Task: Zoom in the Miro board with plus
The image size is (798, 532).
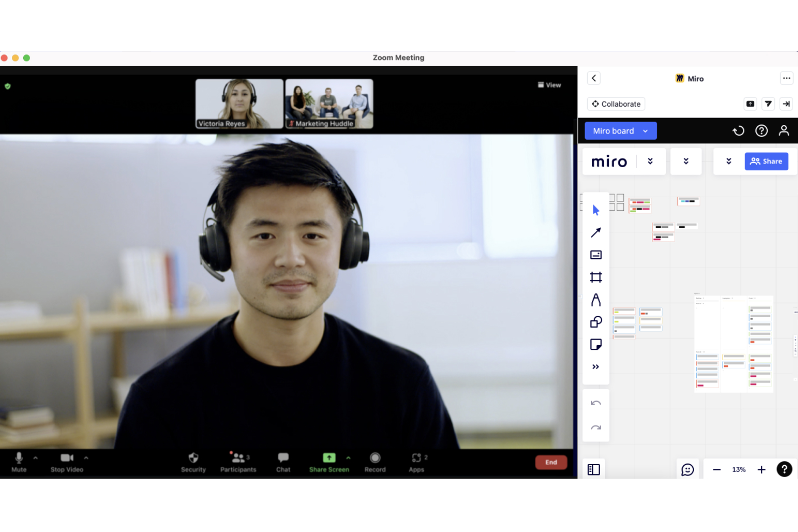Action: pyautogui.click(x=761, y=469)
